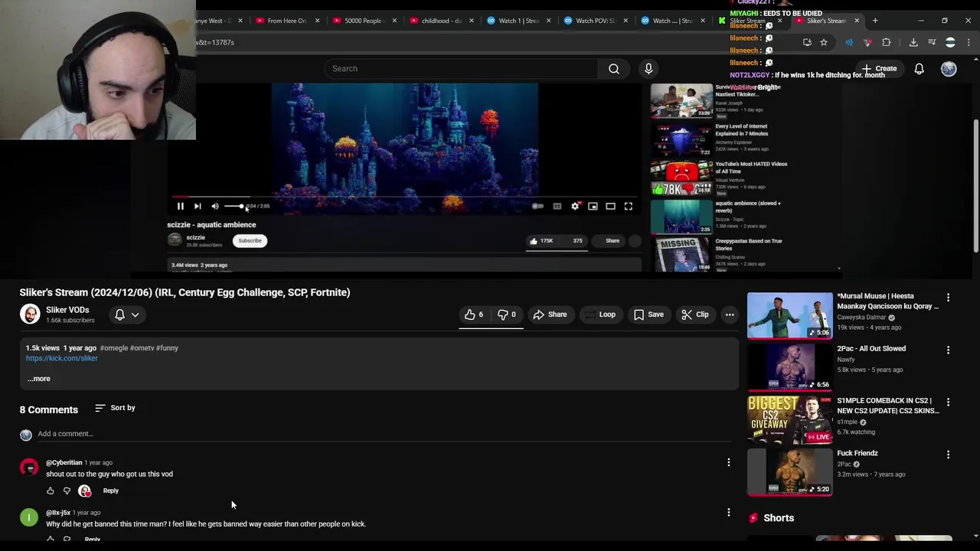Open the YouTube account avatar menu
980x551 pixels.
coord(949,69)
